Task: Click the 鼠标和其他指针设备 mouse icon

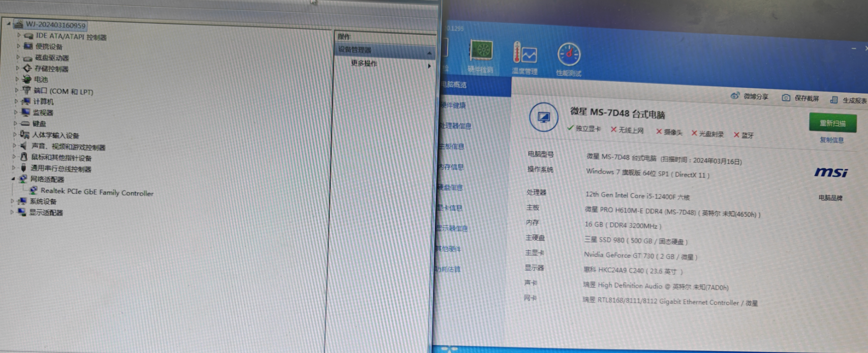Action: (23, 157)
